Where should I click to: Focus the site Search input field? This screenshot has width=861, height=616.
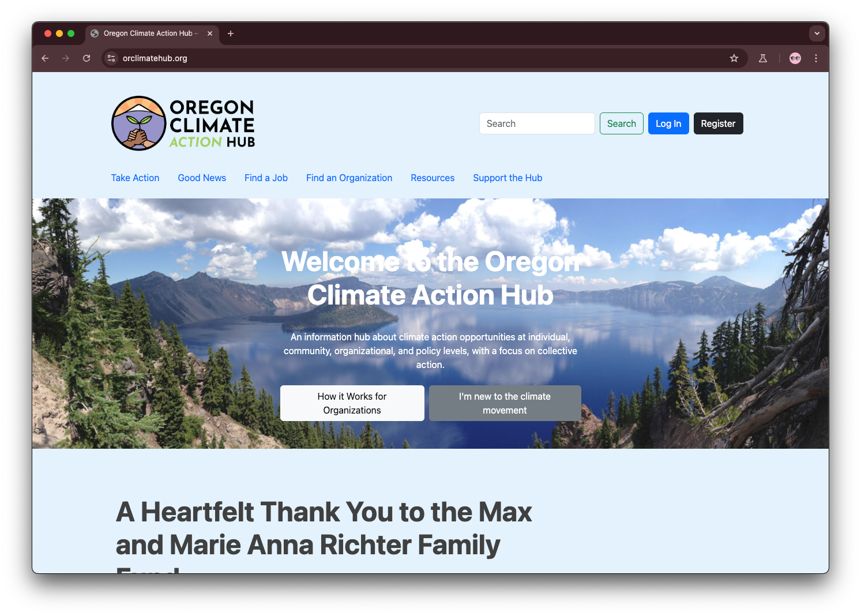pyautogui.click(x=537, y=123)
